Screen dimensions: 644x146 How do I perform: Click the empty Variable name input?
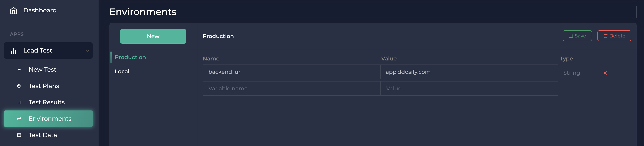pos(291,88)
